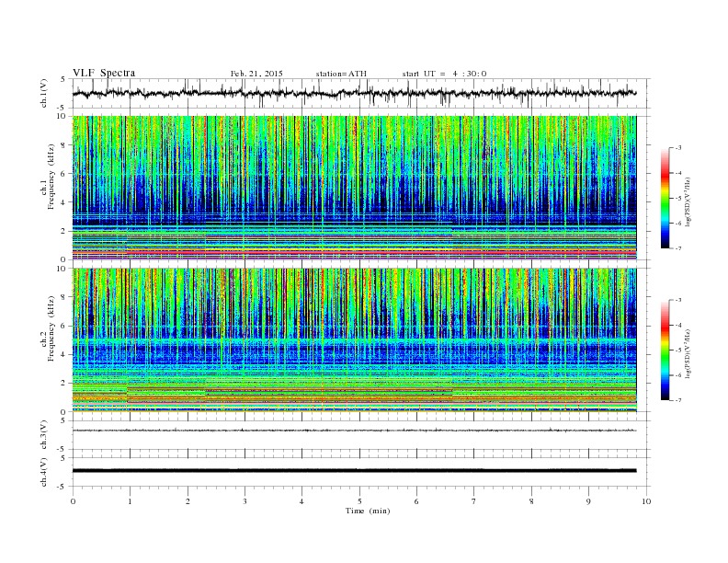Image resolution: width=728 pixels, height=563 pixels.
Task: Click the "4" tick on the time axis
Action: pos(301,501)
